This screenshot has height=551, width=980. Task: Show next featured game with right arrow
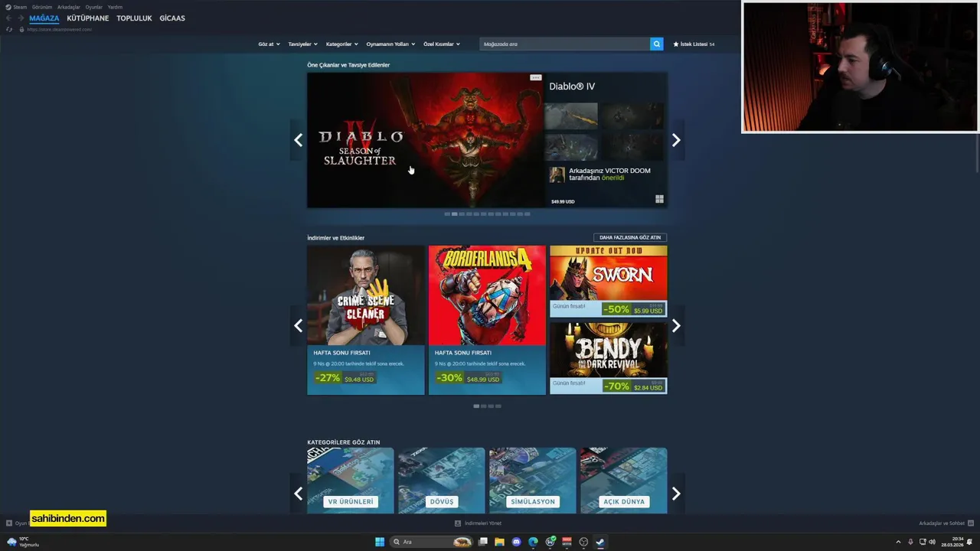coord(676,140)
